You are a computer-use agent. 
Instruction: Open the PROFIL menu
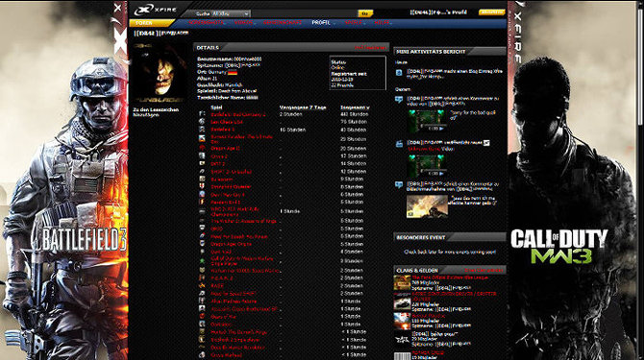[321, 22]
